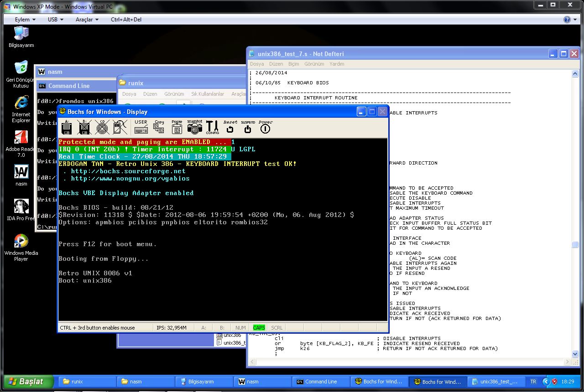Click the Bochs window title bar icon
This screenshot has height=392, width=584.
coord(63,112)
